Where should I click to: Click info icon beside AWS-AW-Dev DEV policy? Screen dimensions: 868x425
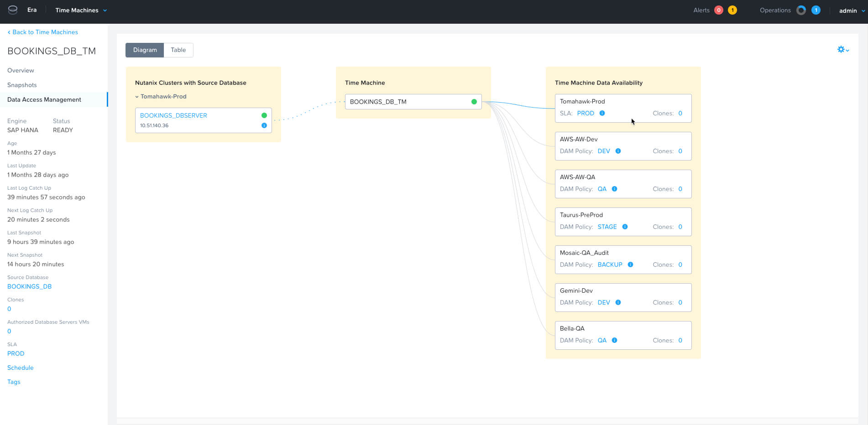(x=618, y=151)
